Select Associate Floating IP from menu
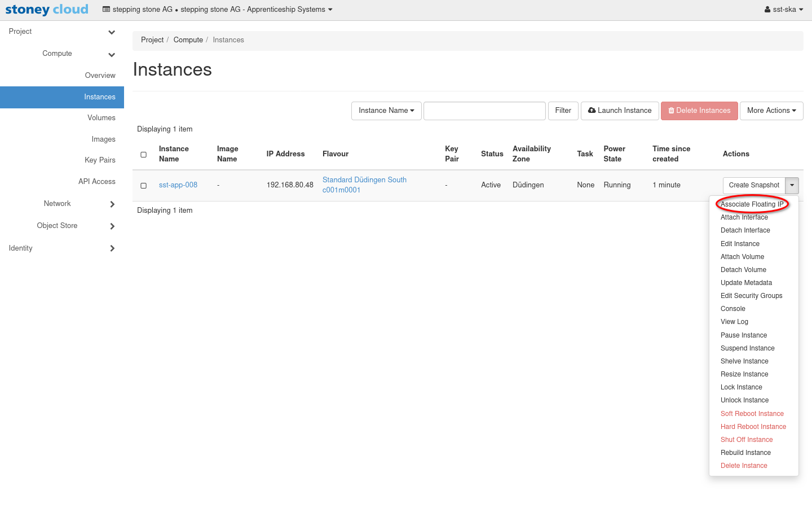 click(752, 204)
